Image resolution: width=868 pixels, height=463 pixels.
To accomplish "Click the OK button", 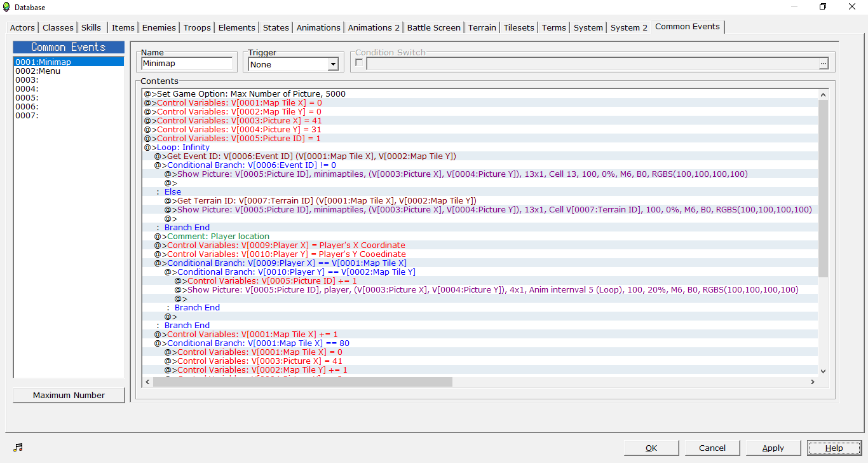I will coord(651,448).
